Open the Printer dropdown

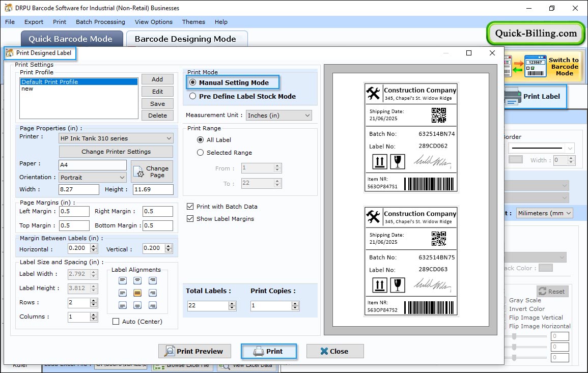(116, 138)
